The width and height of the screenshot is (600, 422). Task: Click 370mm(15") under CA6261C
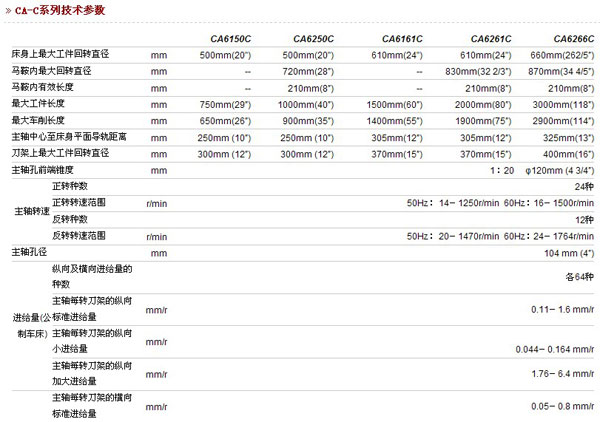[x=486, y=155]
